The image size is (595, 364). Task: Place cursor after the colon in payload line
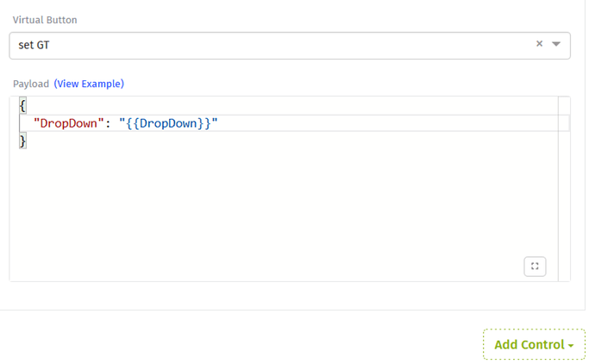(115, 123)
